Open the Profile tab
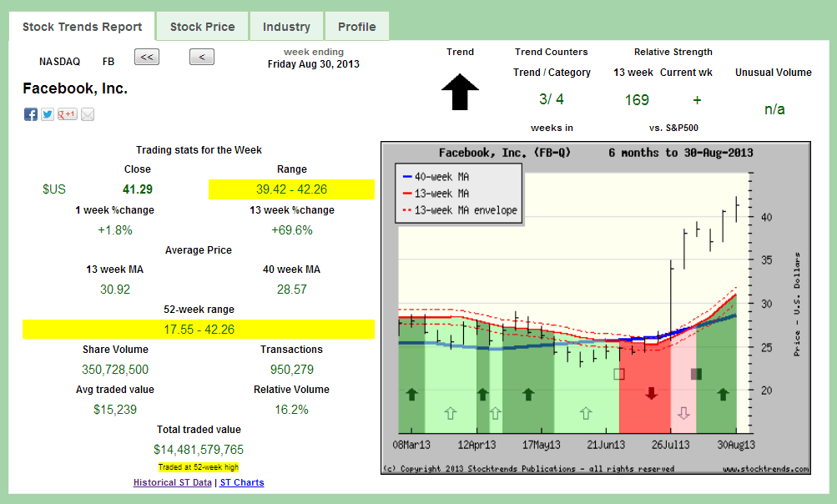 [x=356, y=27]
